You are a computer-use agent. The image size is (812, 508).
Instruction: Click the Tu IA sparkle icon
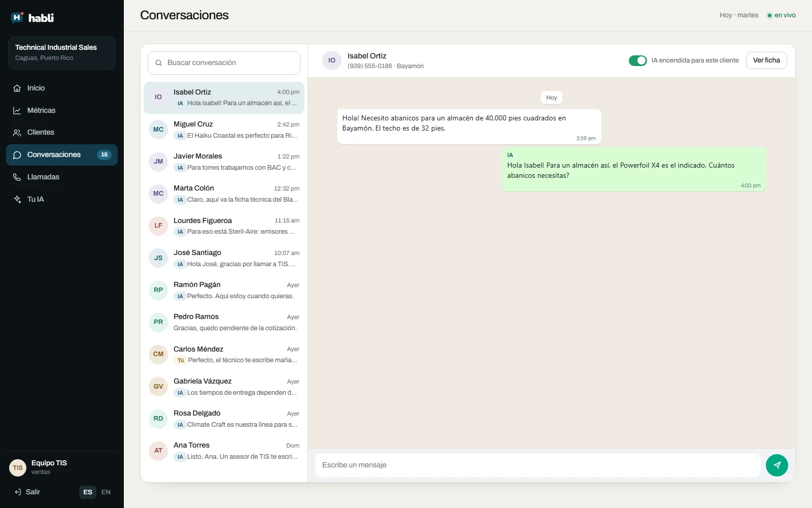point(17,199)
